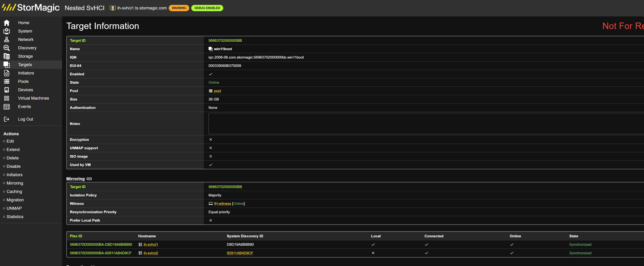Click the StorMagic logo

click(31, 8)
